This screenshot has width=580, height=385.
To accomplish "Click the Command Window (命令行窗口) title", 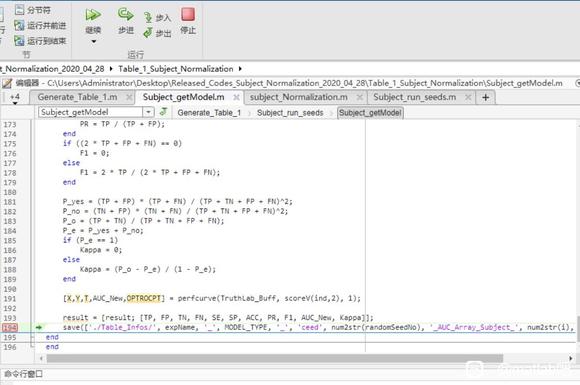I will click(23, 374).
